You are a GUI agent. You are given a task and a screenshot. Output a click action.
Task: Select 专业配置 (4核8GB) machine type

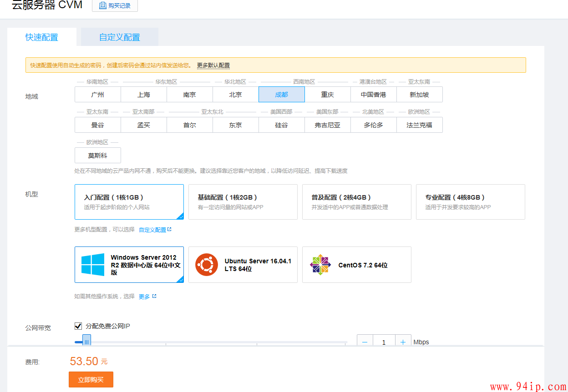(471, 202)
